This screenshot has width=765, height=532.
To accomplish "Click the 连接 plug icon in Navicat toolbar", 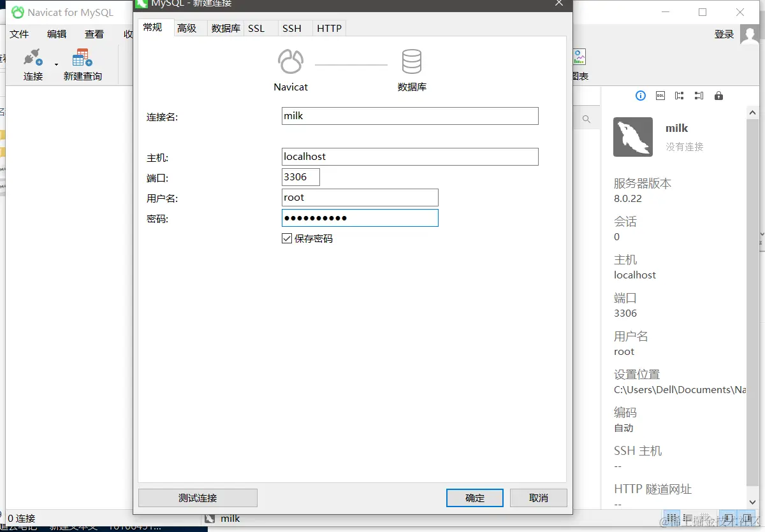I will coord(33,59).
